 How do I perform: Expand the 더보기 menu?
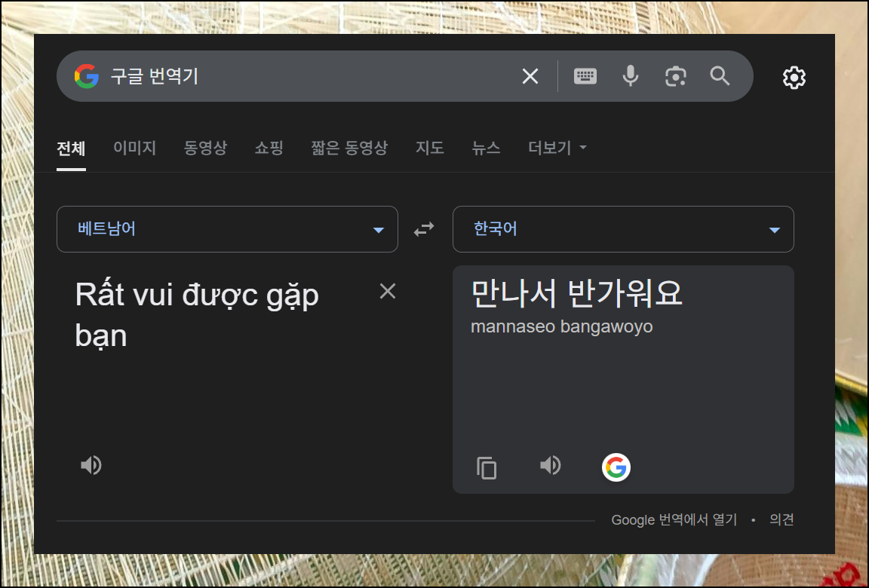coord(557,148)
